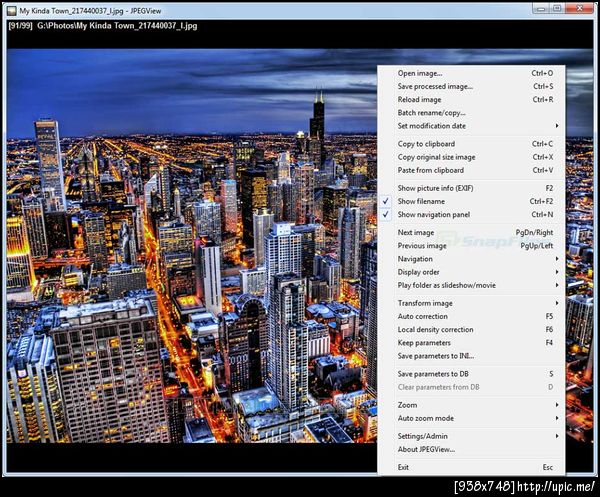Image resolution: width=600 pixels, height=497 pixels.
Task: Choose Open image... from context menu
Action: (471, 73)
